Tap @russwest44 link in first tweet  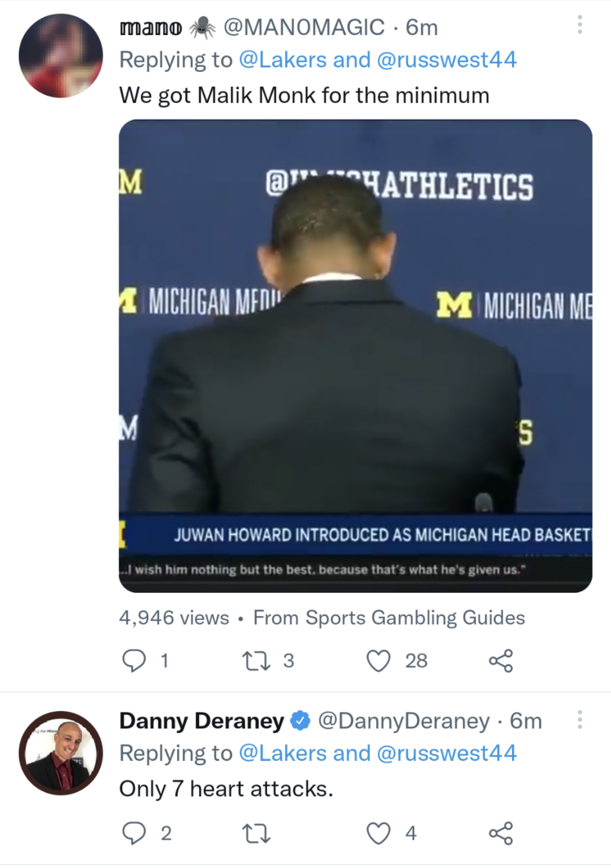tap(446, 59)
